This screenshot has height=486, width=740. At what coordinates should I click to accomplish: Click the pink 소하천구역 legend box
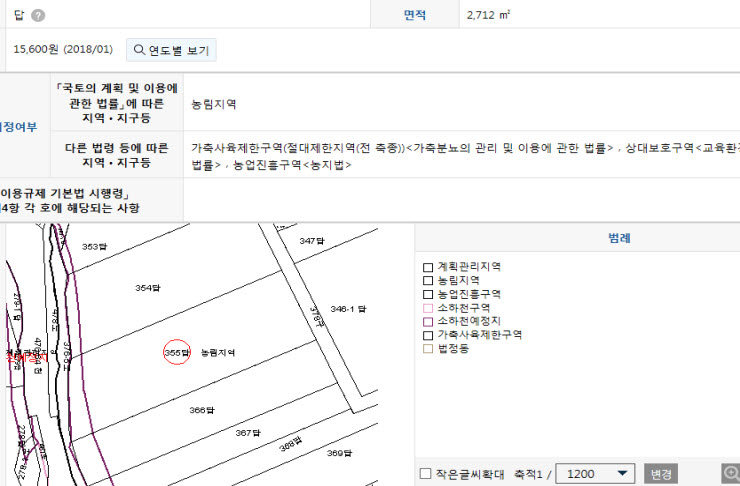click(x=428, y=308)
